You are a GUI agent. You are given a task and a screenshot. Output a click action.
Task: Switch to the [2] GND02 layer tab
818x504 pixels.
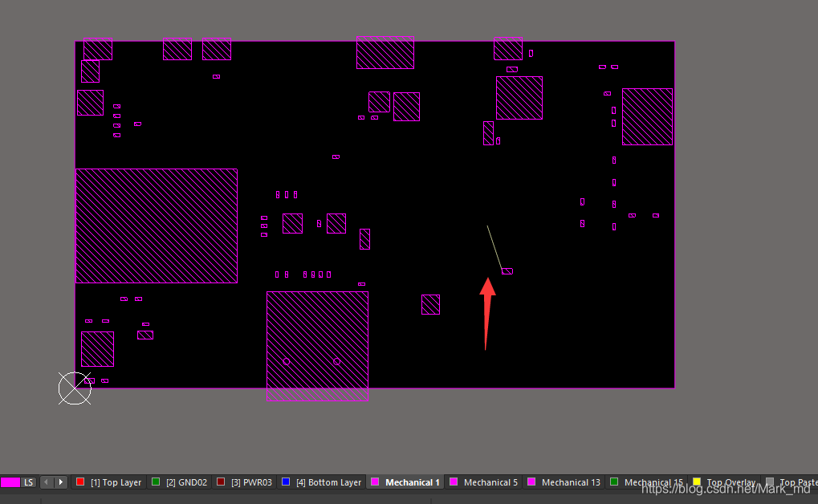[x=180, y=482]
